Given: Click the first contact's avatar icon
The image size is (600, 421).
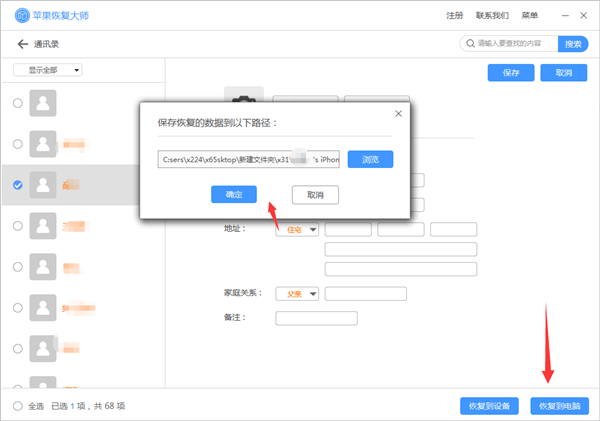Looking at the screenshot, I should coord(42,103).
